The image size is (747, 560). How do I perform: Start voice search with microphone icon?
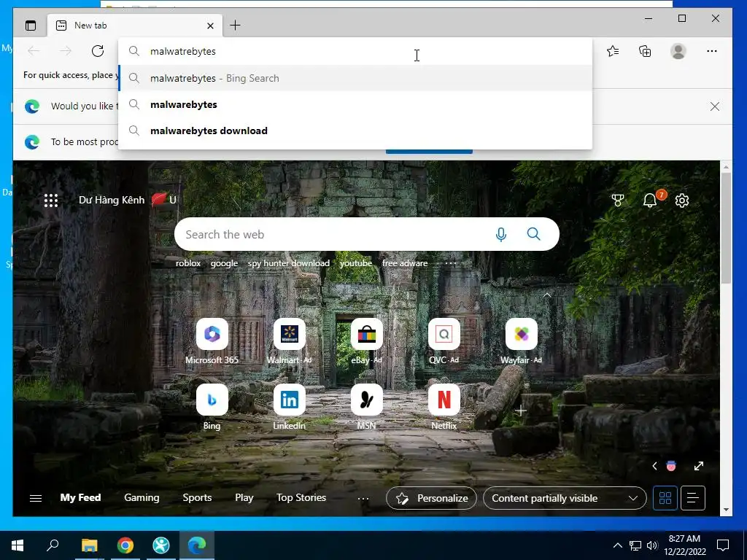point(500,234)
